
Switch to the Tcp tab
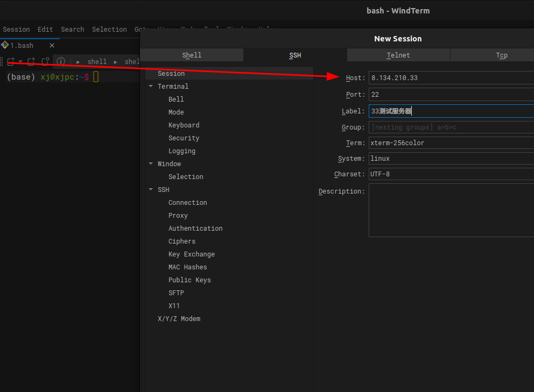[x=502, y=55]
